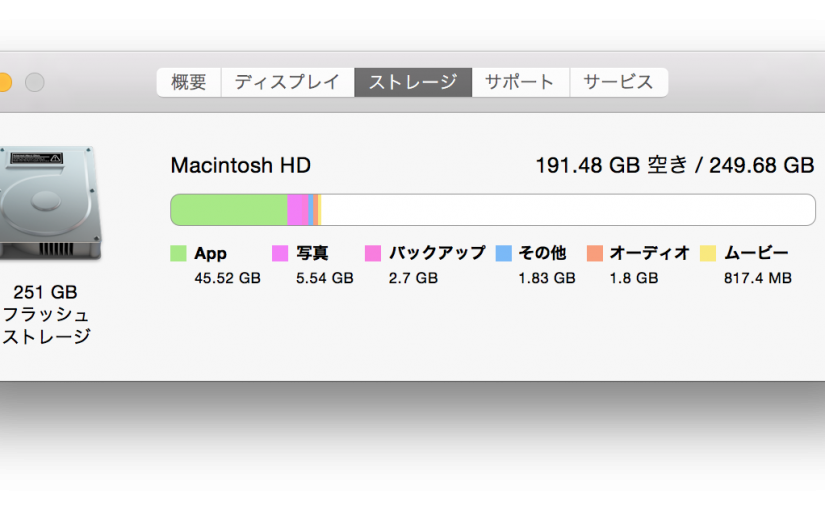
Task: Open the サービス tab
Action: [618, 82]
